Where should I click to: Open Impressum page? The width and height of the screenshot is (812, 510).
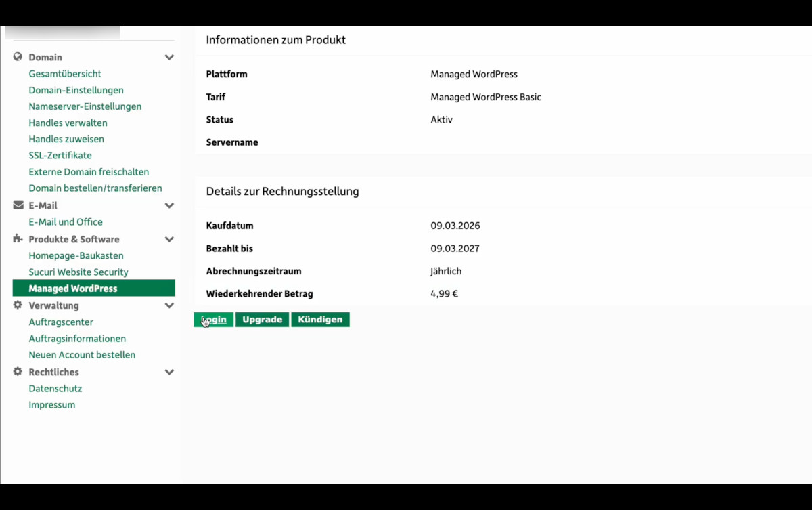coord(52,405)
